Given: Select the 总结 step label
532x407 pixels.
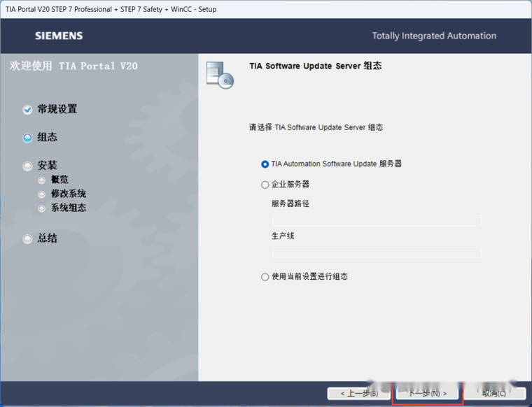Looking at the screenshot, I should (x=48, y=238).
